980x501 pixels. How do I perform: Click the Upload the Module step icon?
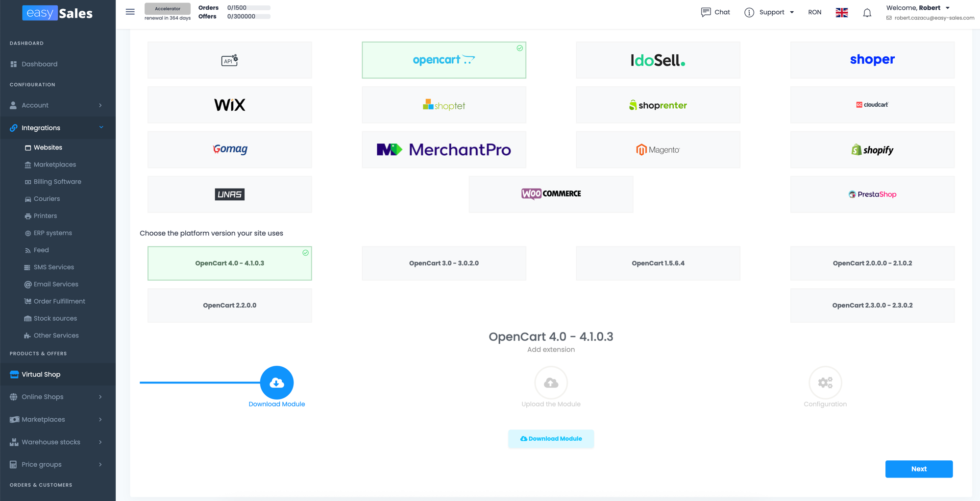coord(551,382)
